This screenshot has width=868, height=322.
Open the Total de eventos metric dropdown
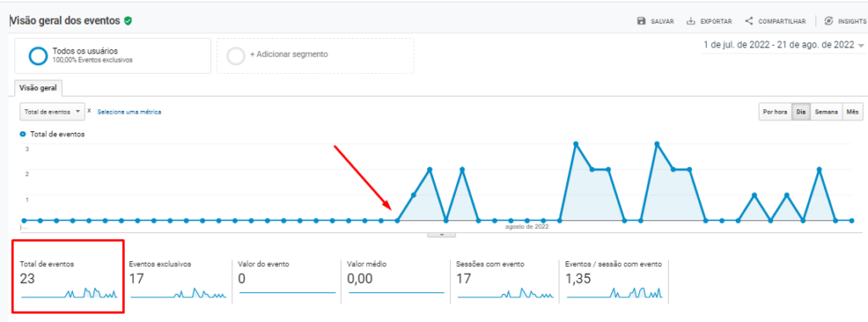(52, 111)
